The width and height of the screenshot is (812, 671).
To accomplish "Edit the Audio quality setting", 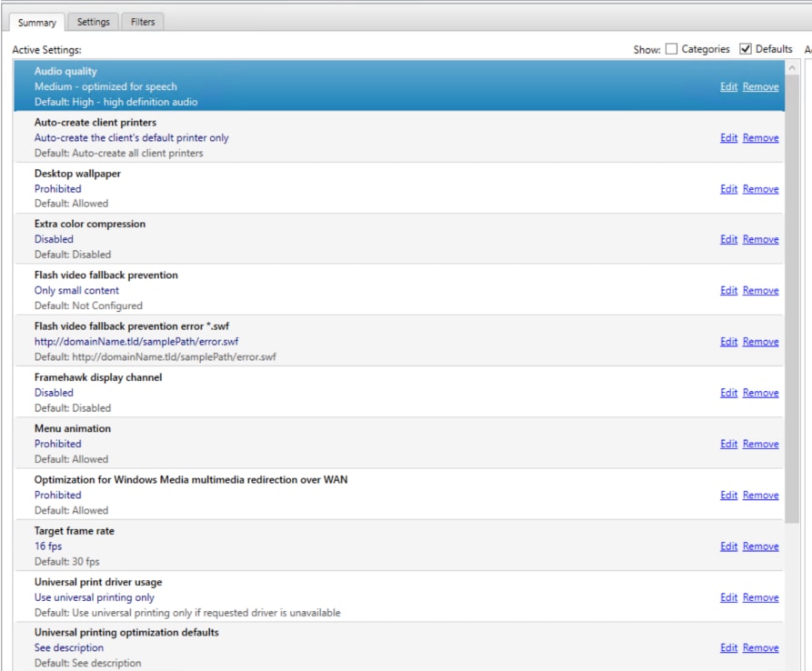I will [728, 86].
